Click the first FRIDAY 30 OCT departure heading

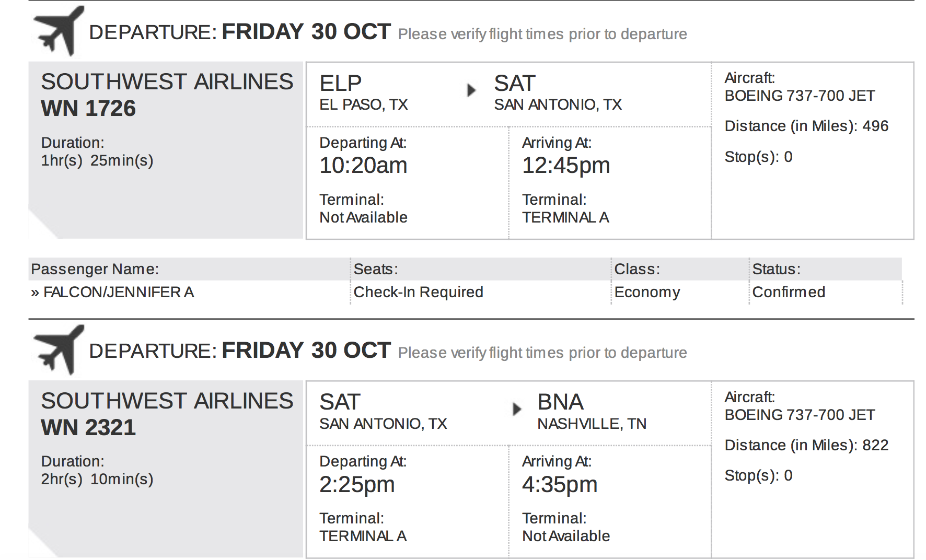[306, 31]
